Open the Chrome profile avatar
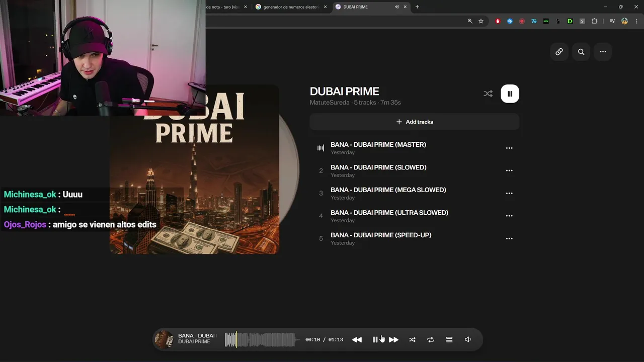 point(624,21)
